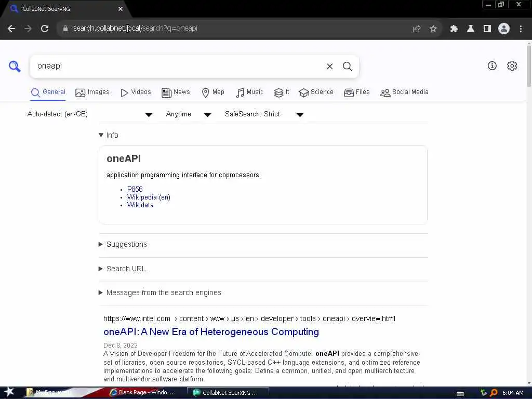Switch to the Videos tab

point(136,92)
